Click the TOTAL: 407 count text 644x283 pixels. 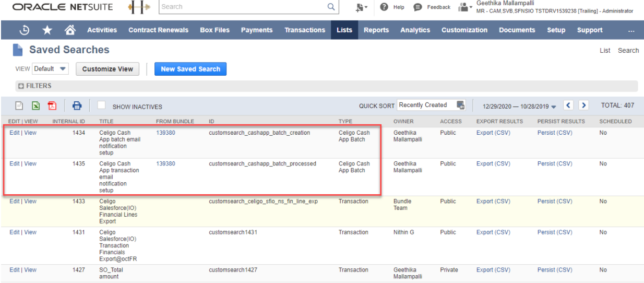tap(617, 105)
